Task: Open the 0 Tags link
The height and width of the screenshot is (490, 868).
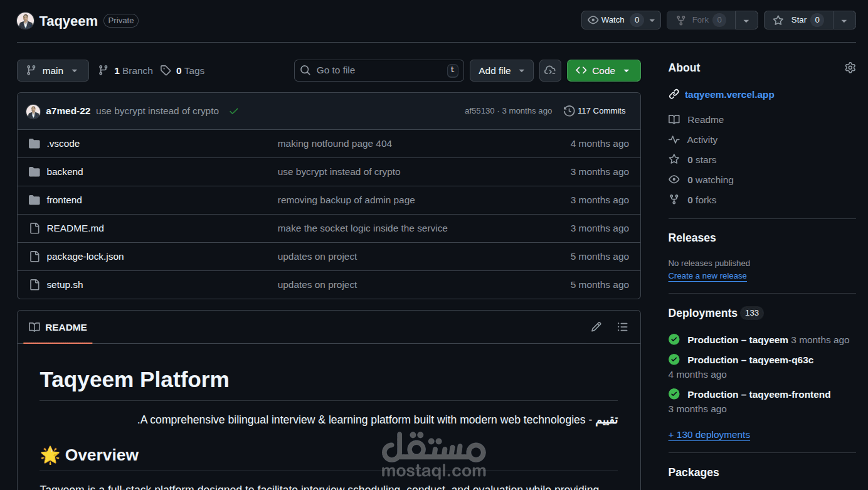Action: [x=183, y=71]
